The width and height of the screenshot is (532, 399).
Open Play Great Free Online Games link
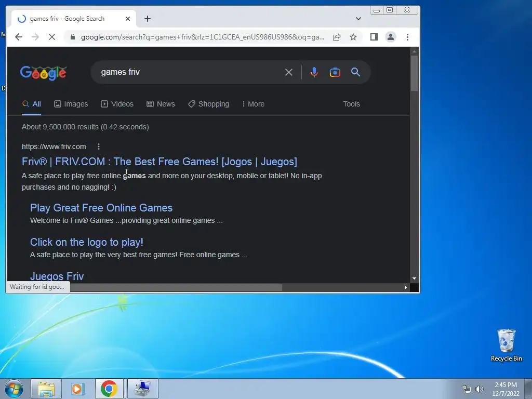tap(101, 208)
